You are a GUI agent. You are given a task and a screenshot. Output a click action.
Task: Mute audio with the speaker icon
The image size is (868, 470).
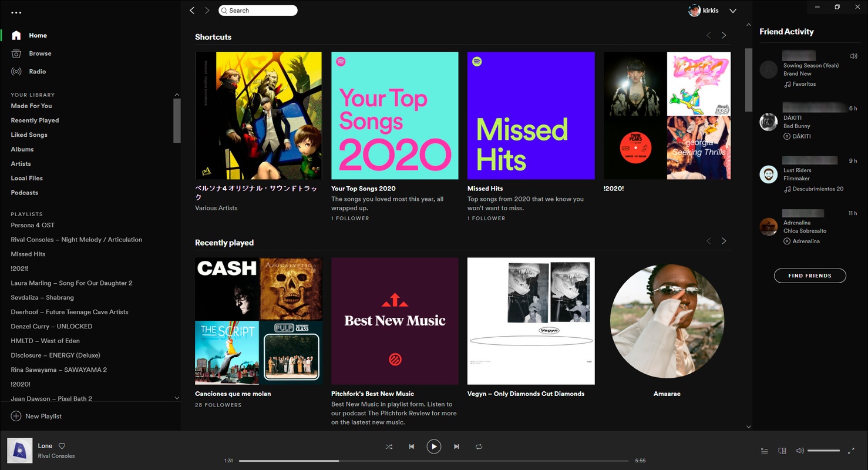[x=799, y=451]
